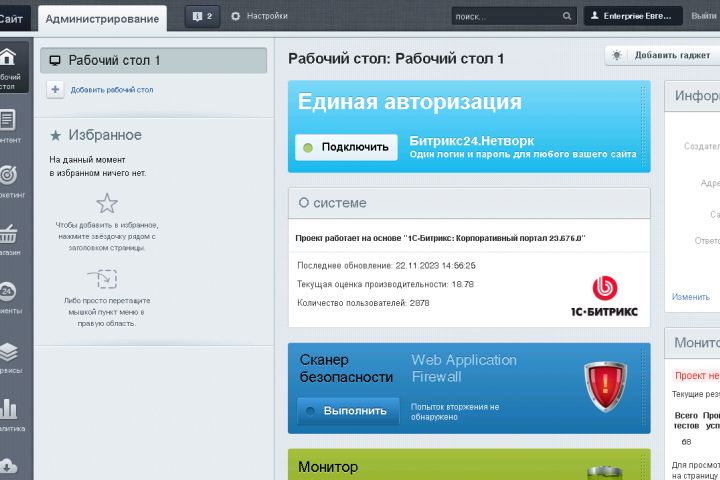Click the red Проект не status label

[x=696, y=376]
